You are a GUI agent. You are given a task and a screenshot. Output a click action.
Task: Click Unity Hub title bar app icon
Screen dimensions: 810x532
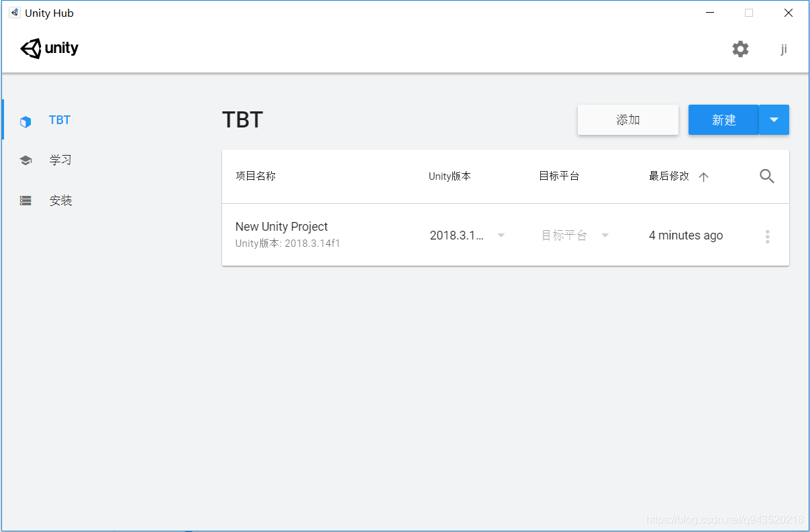[14, 13]
